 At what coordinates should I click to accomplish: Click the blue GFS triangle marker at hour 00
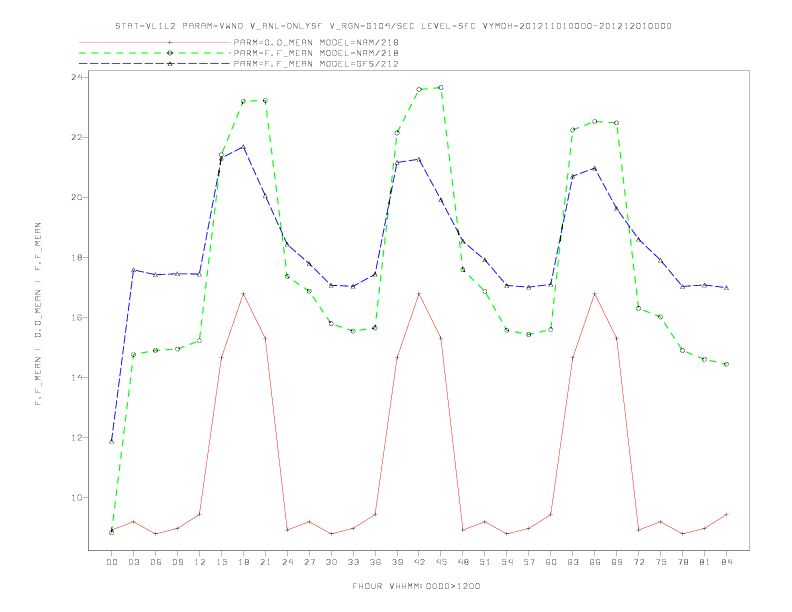click(x=112, y=441)
